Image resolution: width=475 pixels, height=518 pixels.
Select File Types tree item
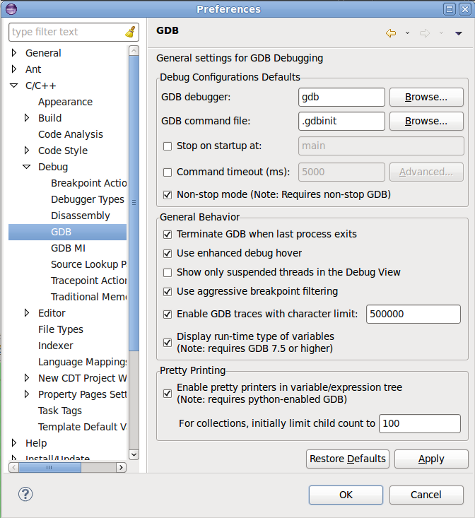(61, 329)
